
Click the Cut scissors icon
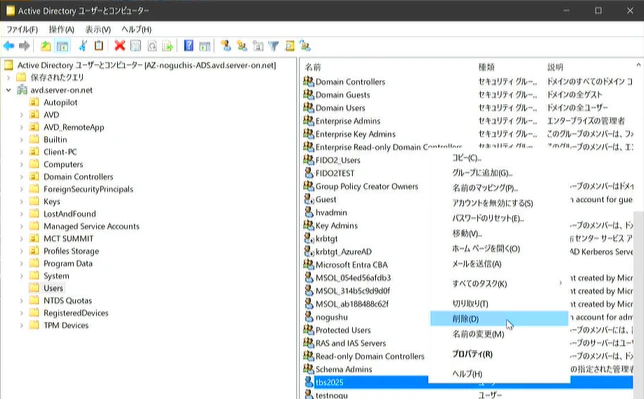[83, 46]
